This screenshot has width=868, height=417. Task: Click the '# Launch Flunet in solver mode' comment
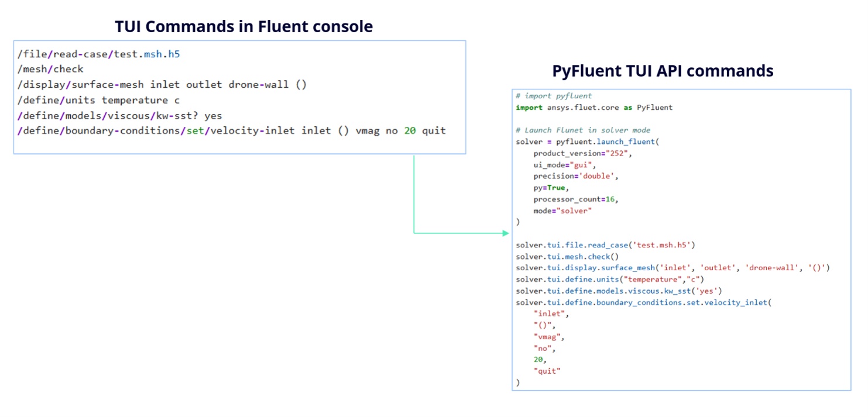(x=583, y=130)
